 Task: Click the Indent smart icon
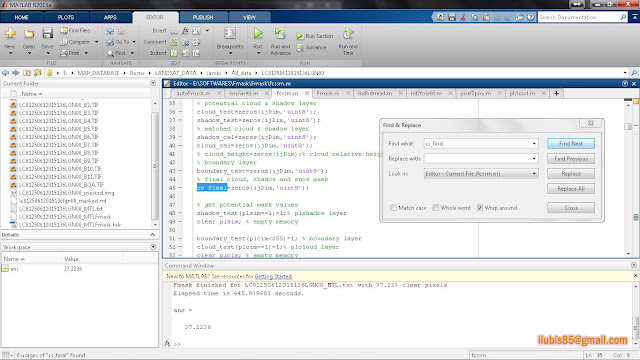174,53
